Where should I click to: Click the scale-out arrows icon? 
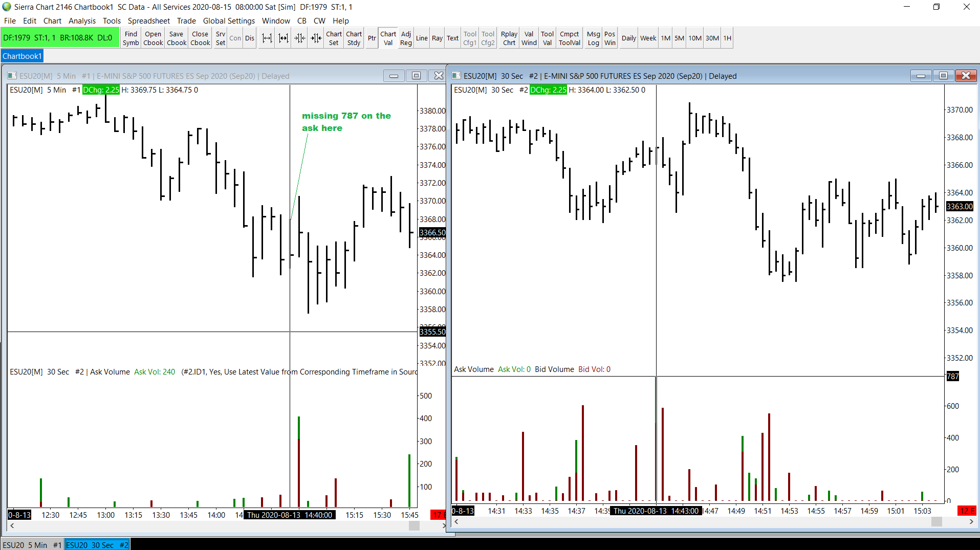coord(316,38)
